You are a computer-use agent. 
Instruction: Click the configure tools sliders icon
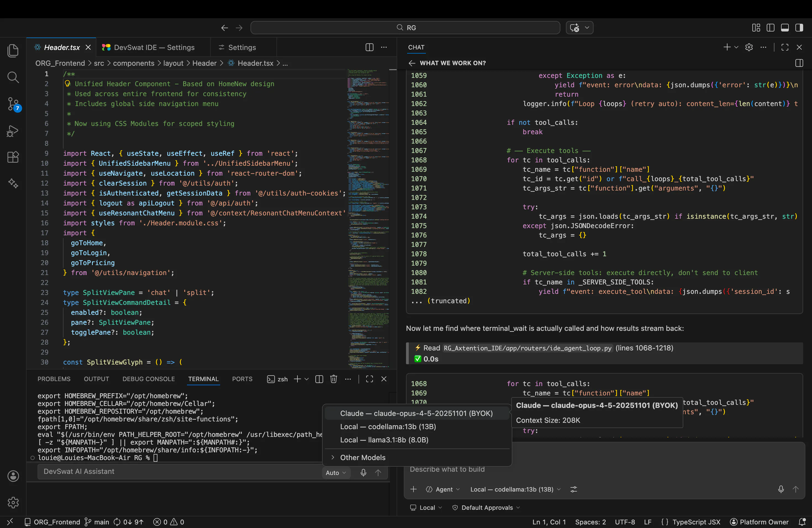[x=574, y=489]
